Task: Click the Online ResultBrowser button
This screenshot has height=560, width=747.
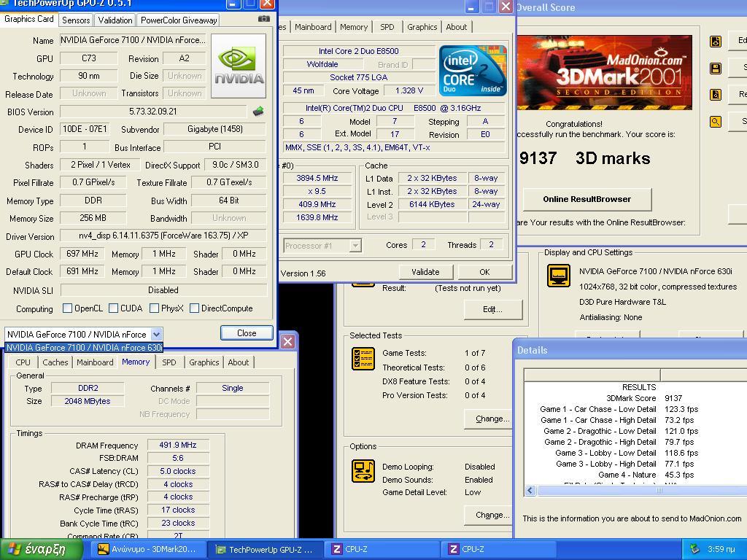Action: tap(587, 199)
